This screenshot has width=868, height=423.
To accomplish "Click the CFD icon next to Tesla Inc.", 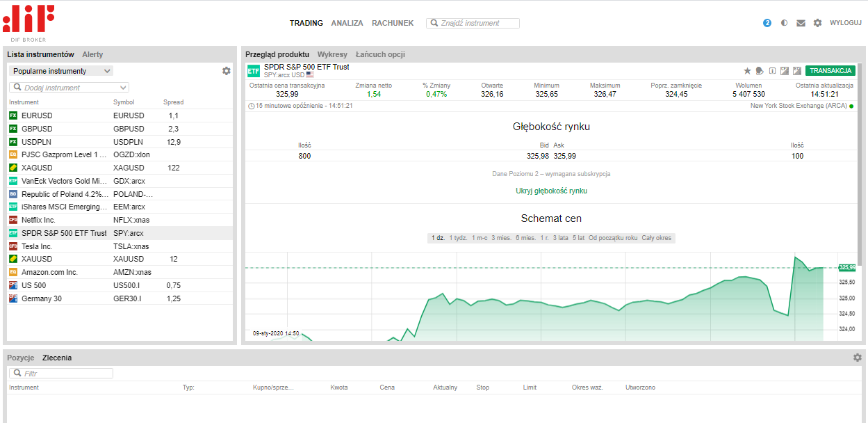I will point(13,246).
